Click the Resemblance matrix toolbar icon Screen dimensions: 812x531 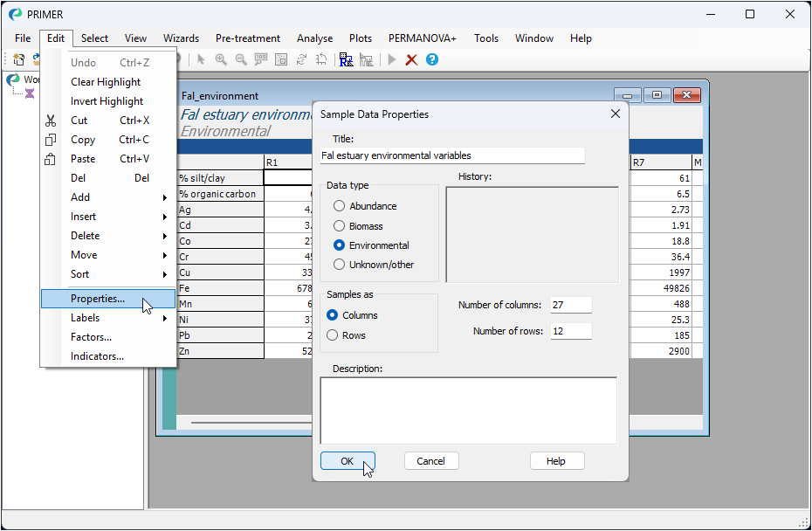[346, 59]
